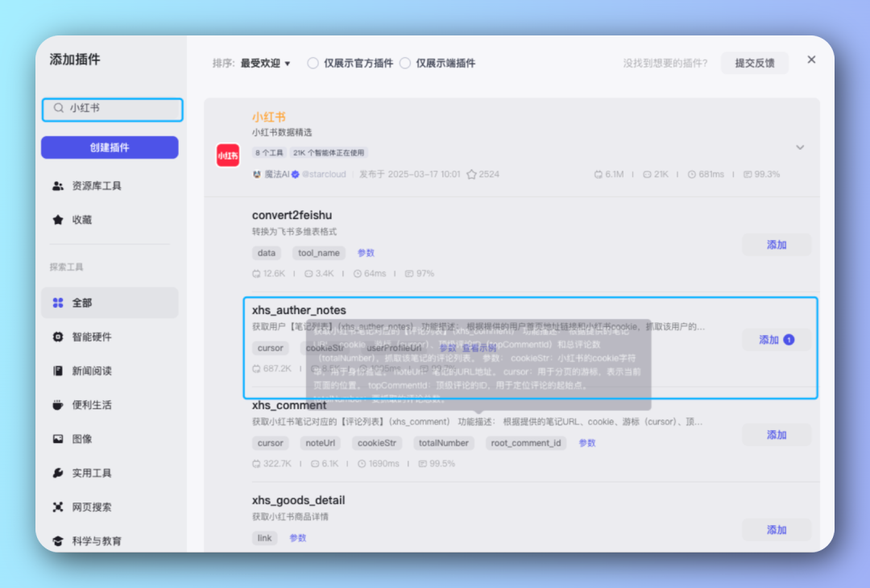Click the clock icon beside 64ms
This screenshot has height=588, width=870.
[x=358, y=274]
